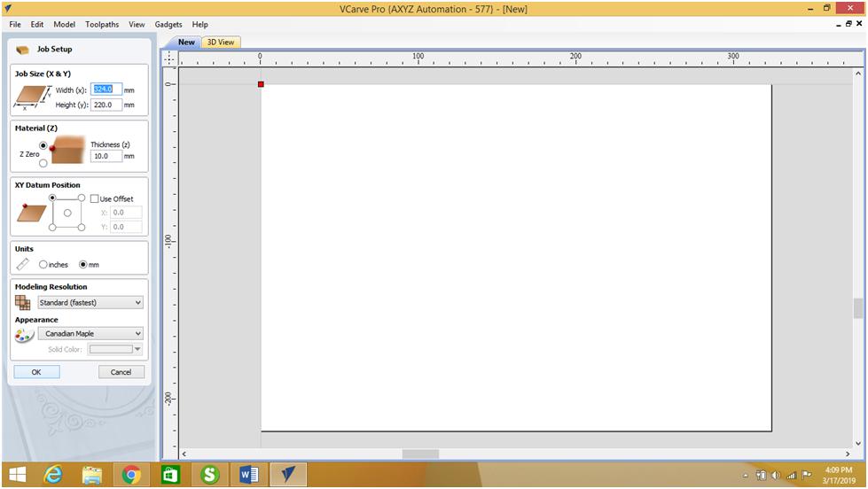Open Internet Explorer from taskbar

(x=53, y=475)
